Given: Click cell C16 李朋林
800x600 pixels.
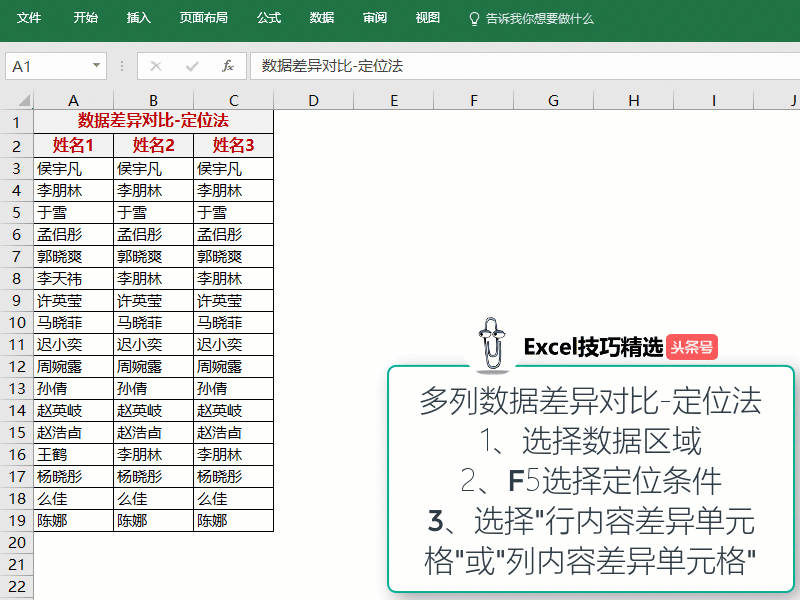Looking at the screenshot, I should coord(234,455).
